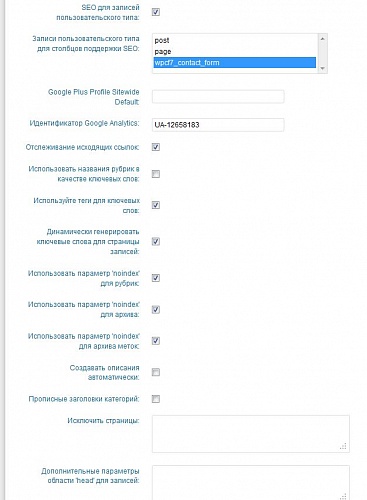Toggle dynamic keyword generation for posts page checkbox
Image resolution: width=367 pixels, height=500 pixels.
point(156,241)
